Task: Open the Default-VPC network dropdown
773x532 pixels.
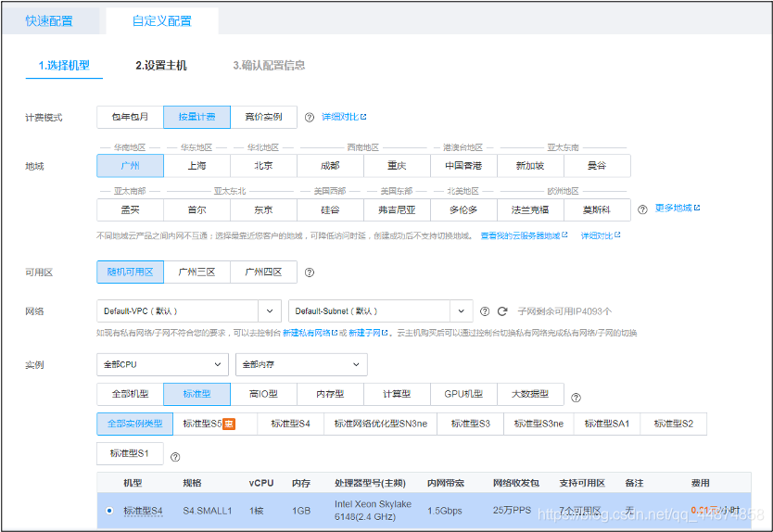Action: click(189, 311)
